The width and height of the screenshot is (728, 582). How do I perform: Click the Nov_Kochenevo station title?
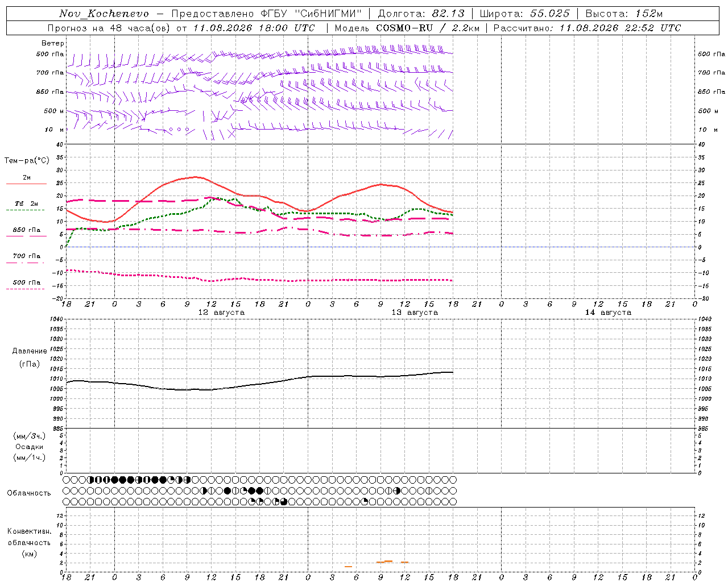[104, 14]
